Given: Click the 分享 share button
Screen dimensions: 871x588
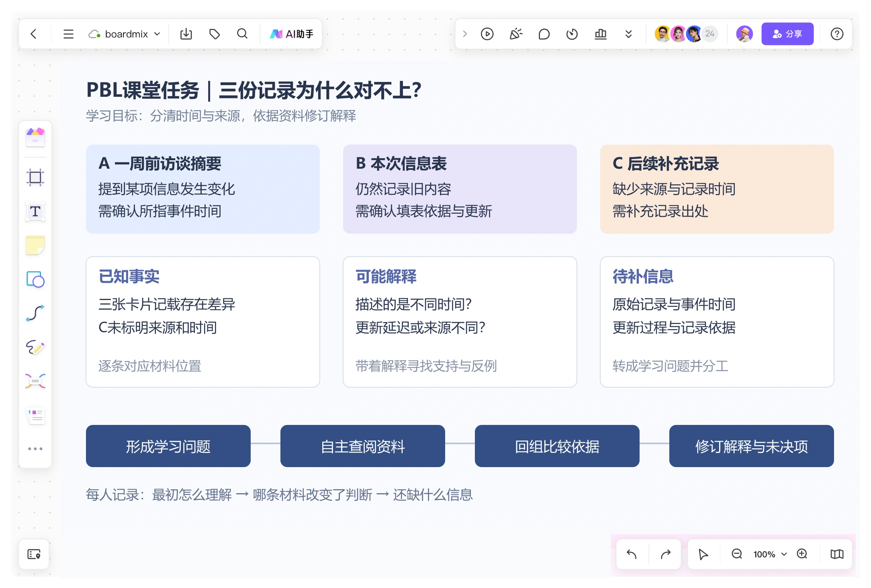Looking at the screenshot, I should (787, 34).
